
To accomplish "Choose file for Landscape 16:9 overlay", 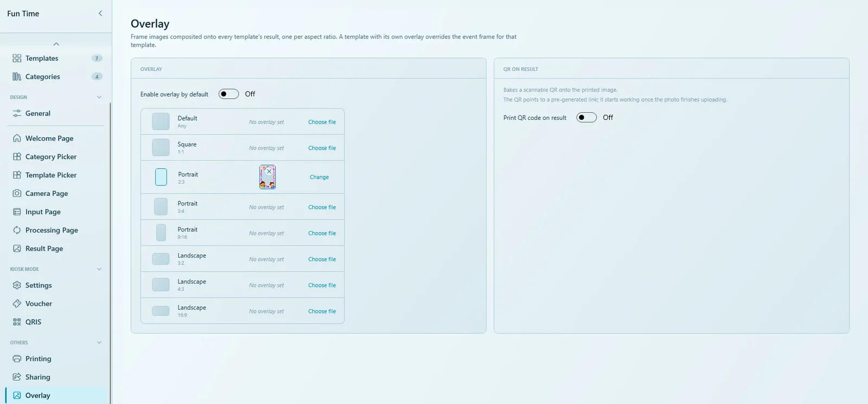I will [322, 311].
